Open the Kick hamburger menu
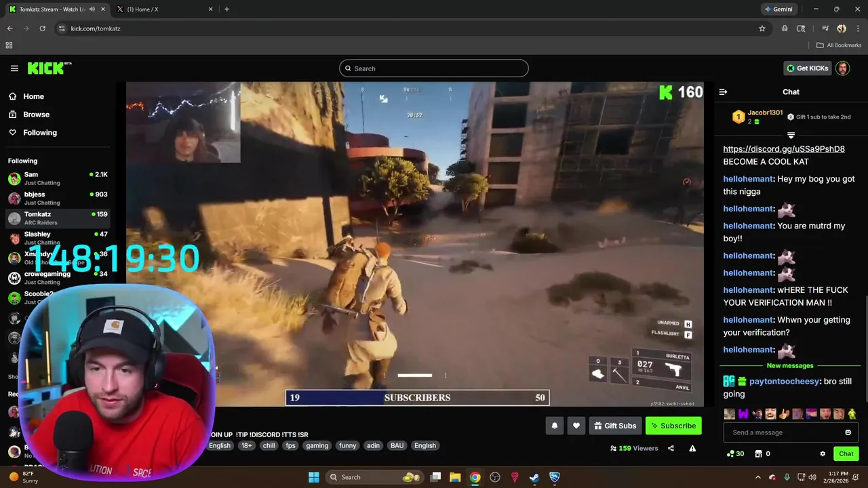This screenshot has height=488, width=868. 14,68
